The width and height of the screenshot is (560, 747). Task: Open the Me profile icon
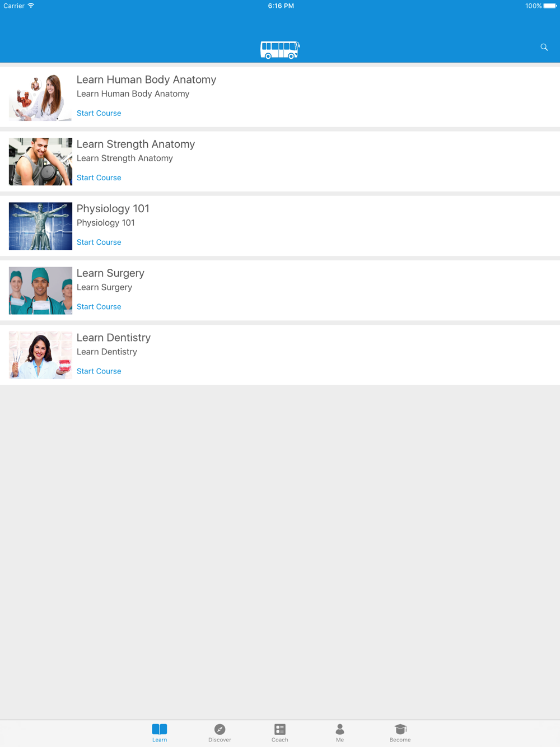point(340,729)
